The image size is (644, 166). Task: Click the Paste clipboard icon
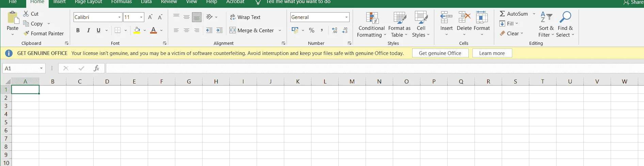[13, 17]
